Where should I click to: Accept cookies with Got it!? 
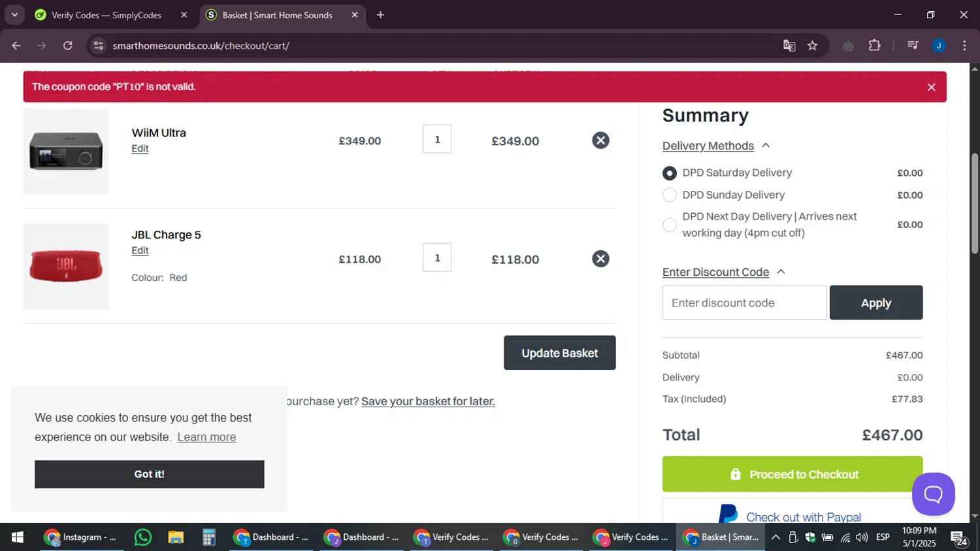point(150,475)
